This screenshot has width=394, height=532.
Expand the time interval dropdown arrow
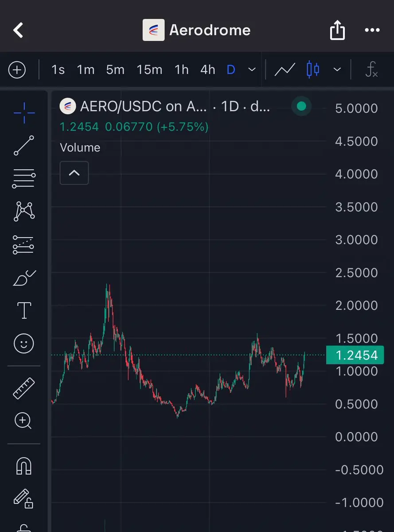[252, 70]
